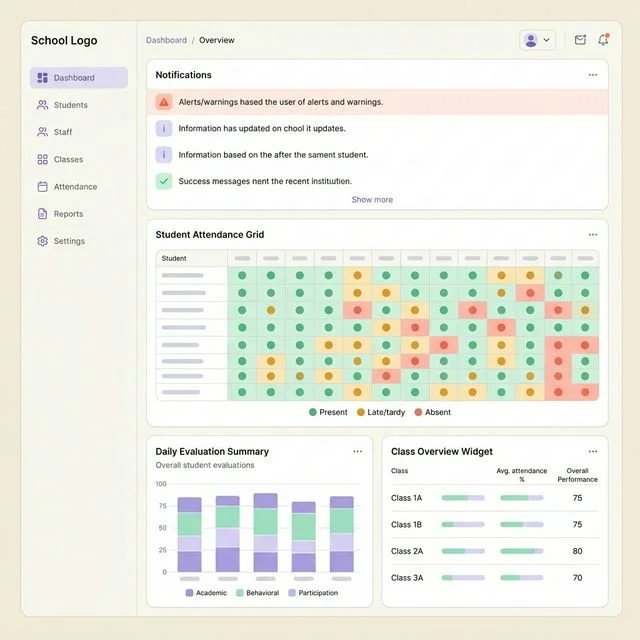Toggle the Present legend indicator
Image resolution: width=640 pixels, height=640 pixels.
pos(313,412)
